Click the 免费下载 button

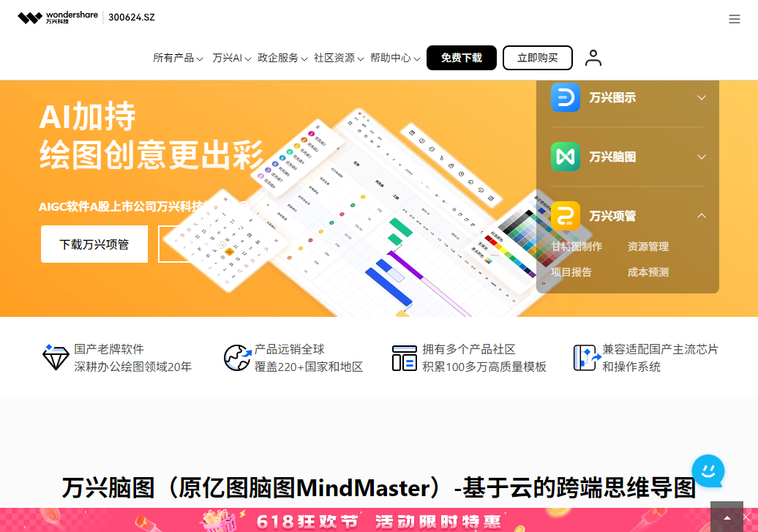[461, 58]
